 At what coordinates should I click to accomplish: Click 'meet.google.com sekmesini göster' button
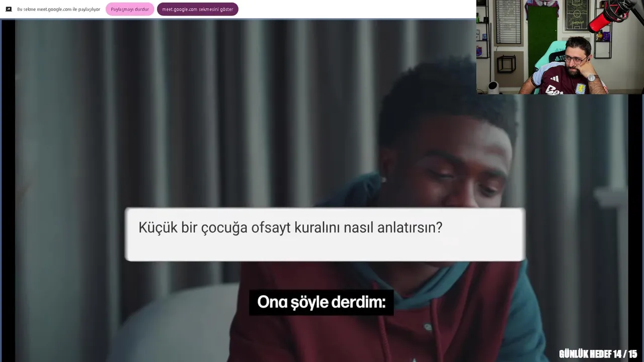coord(197,9)
